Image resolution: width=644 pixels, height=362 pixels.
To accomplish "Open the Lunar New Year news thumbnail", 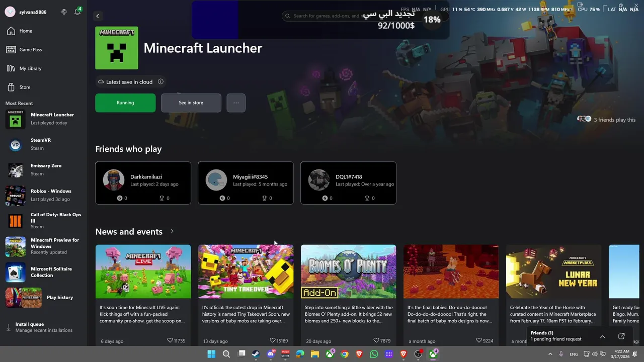I will click(553, 271).
